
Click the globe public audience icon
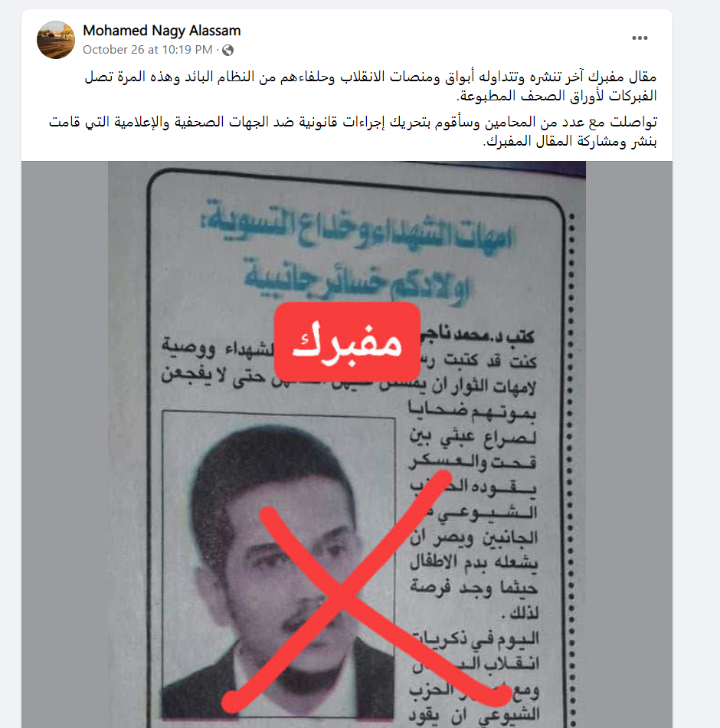pyautogui.click(x=227, y=50)
